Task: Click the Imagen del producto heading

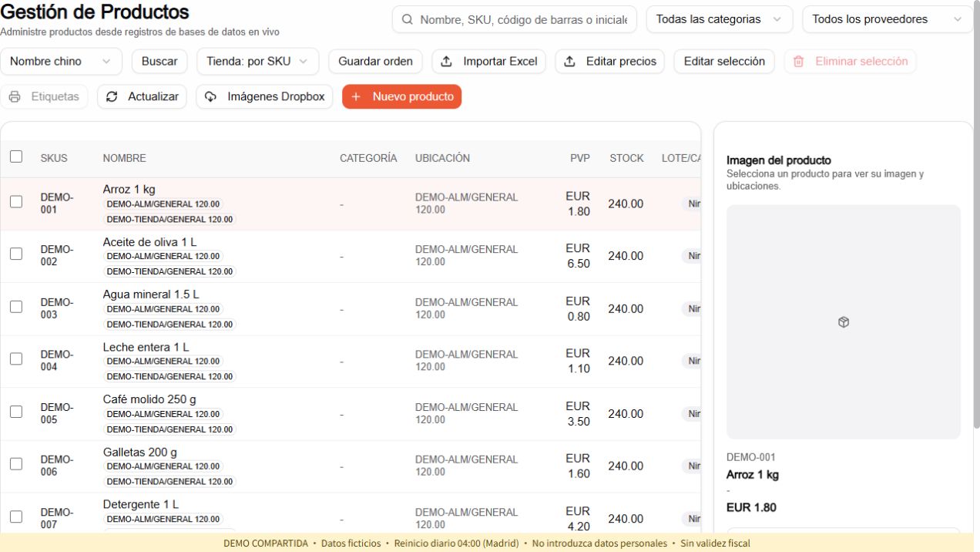Action: coord(779,160)
